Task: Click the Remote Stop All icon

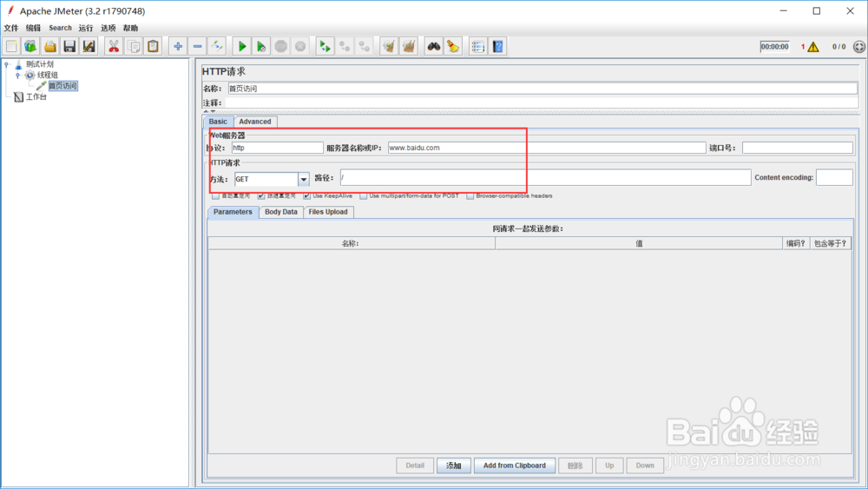Action: (x=345, y=47)
